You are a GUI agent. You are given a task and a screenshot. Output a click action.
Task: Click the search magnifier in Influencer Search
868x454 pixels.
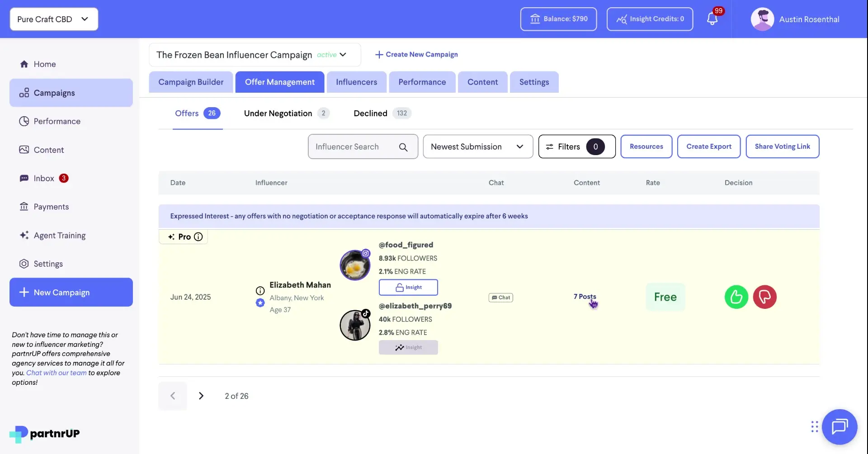tap(404, 147)
